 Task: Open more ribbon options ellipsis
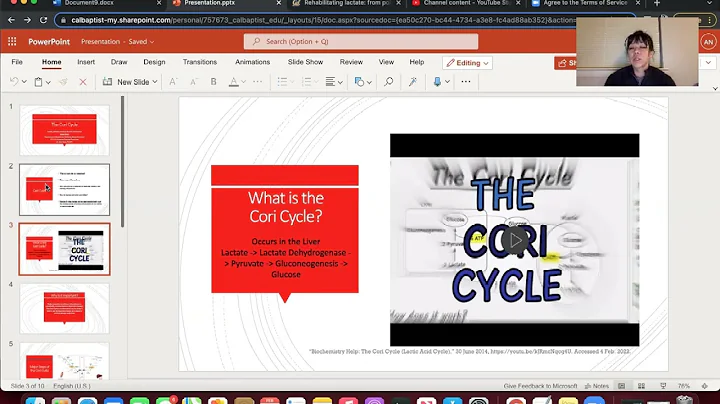click(466, 82)
